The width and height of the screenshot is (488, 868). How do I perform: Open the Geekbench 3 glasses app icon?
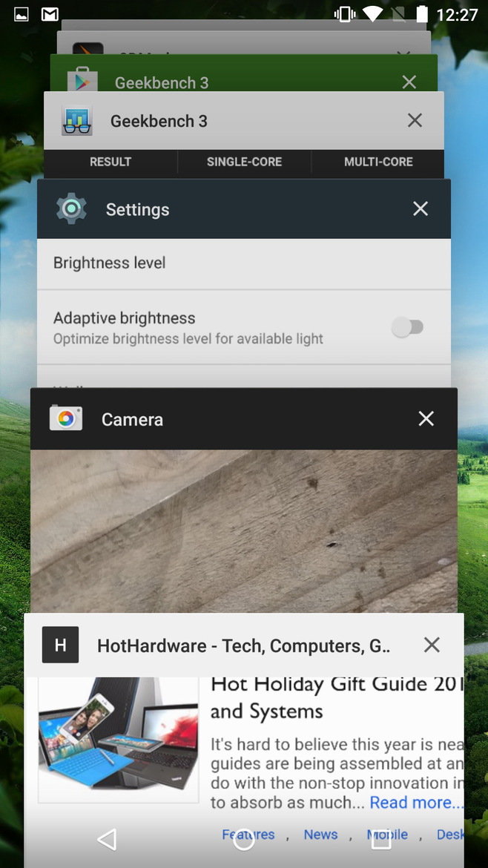coord(76,120)
